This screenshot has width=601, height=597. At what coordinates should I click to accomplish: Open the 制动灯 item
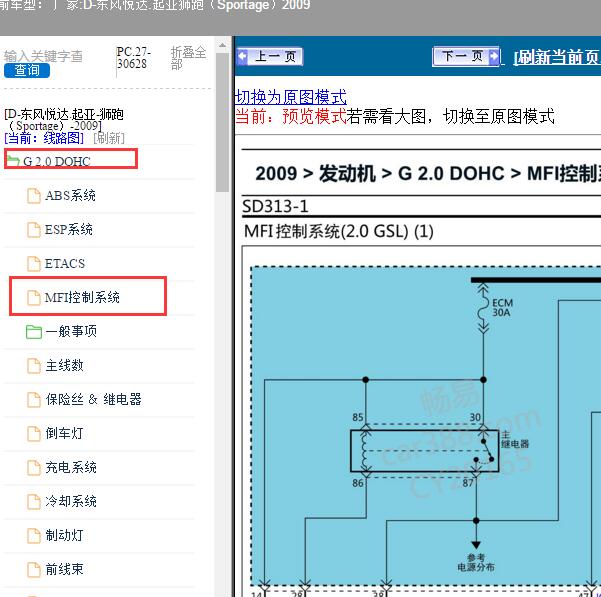tap(64, 535)
